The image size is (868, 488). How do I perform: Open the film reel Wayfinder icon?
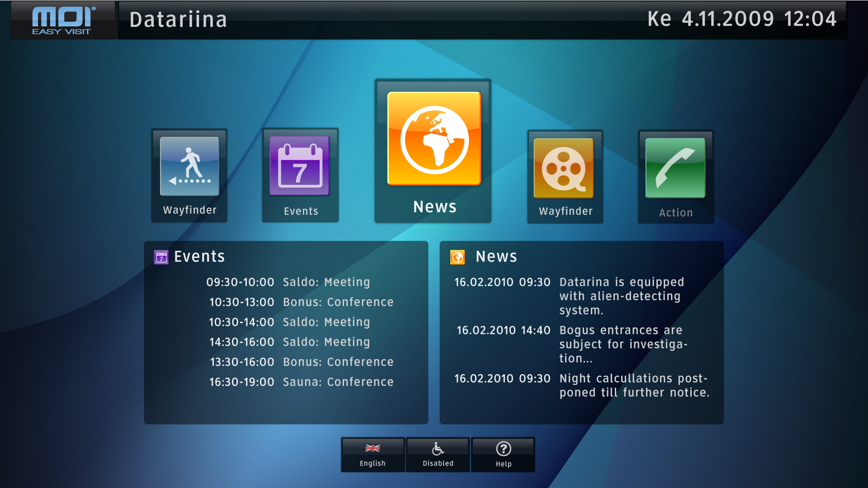[x=564, y=168]
